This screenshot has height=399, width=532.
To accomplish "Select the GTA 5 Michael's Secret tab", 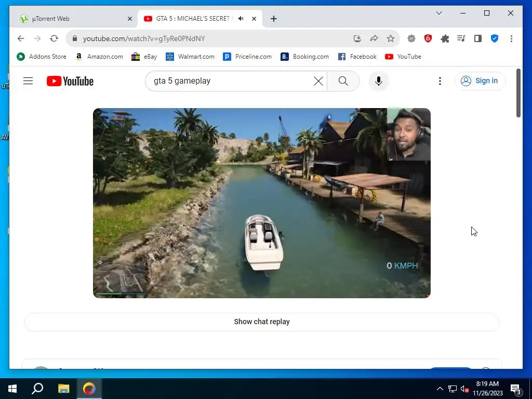I will 192,19.
